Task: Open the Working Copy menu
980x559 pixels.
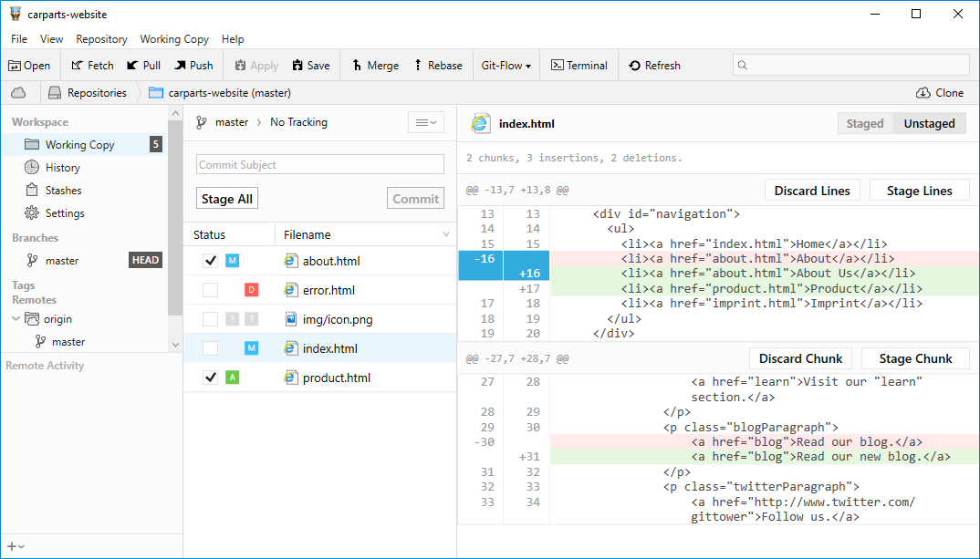Action: tap(174, 38)
